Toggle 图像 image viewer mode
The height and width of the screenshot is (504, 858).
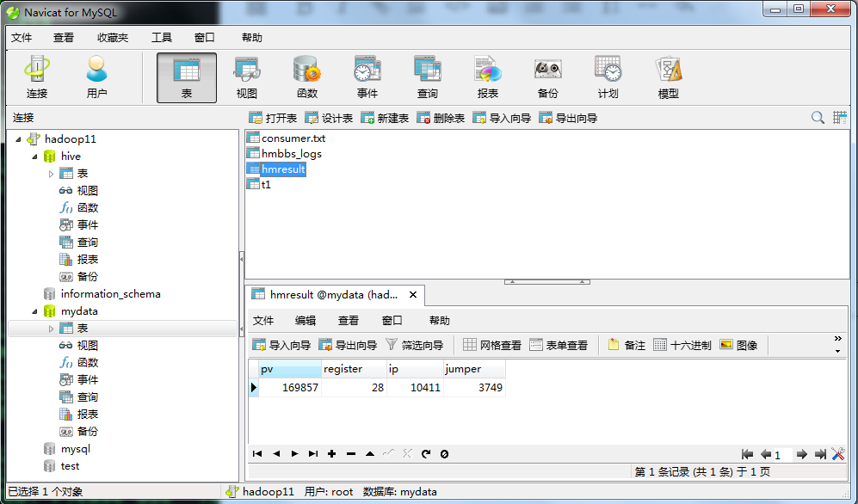[737, 345]
